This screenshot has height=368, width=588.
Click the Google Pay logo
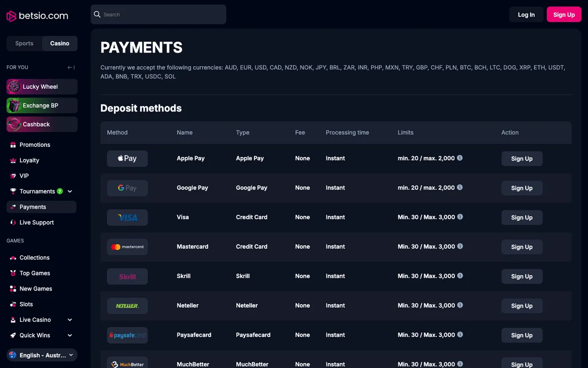(x=127, y=188)
